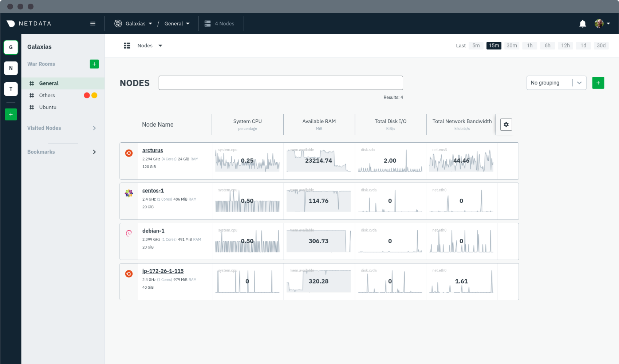Screen dimensions: 619x364
Task: Click the centos-1 System CPU chart
Action: coord(247,201)
